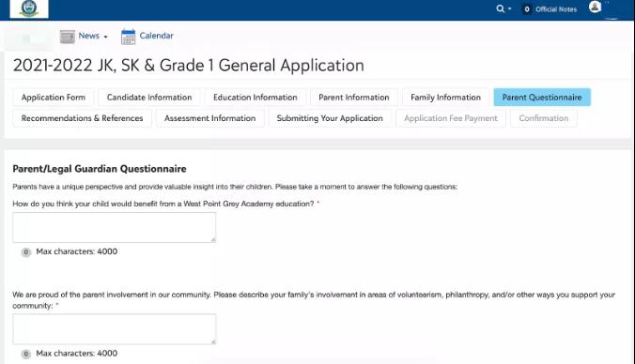This screenshot has height=364, width=635.
Task: Open the Family Information tab
Action: point(446,98)
